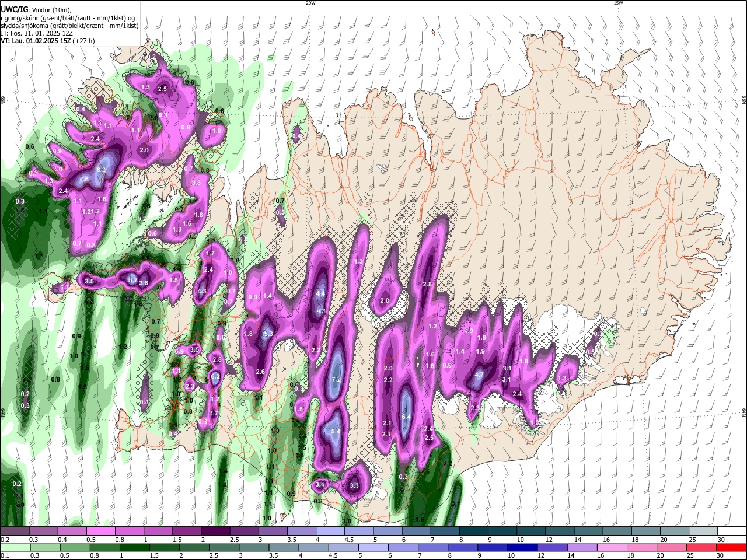
Task: Click the 3.3 precipitation value on the map
Action: click(354, 485)
